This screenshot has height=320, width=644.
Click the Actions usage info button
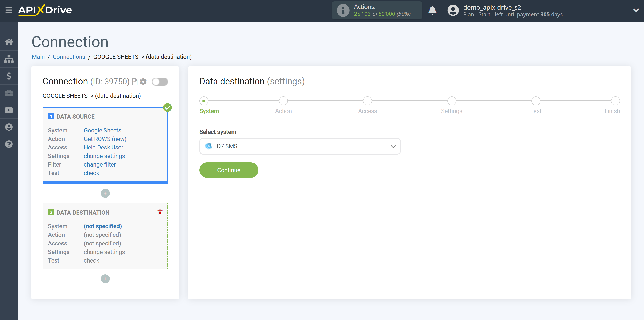pos(342,11)
